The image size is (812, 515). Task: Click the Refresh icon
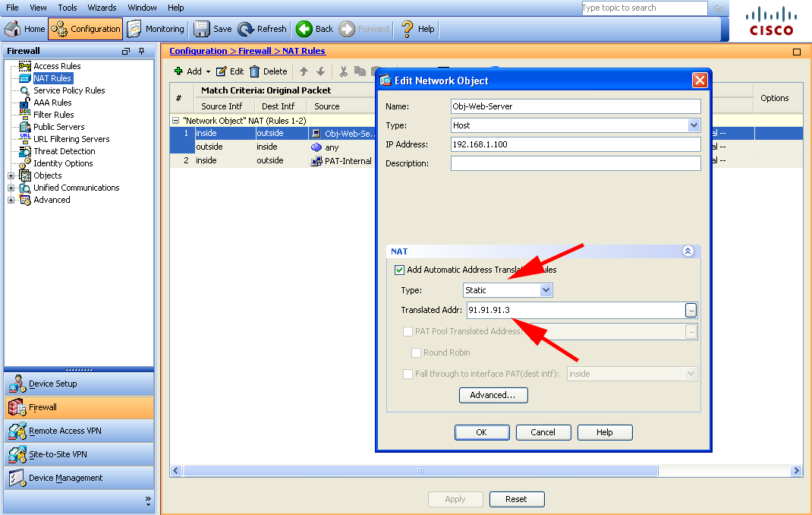[x=245, y=29]
